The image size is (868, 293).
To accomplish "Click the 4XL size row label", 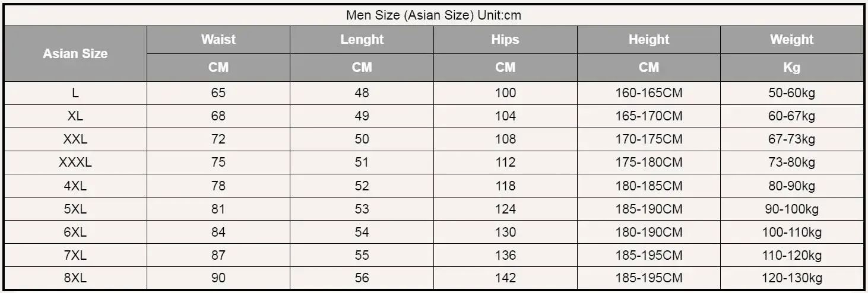I will (x=75, y=186).
